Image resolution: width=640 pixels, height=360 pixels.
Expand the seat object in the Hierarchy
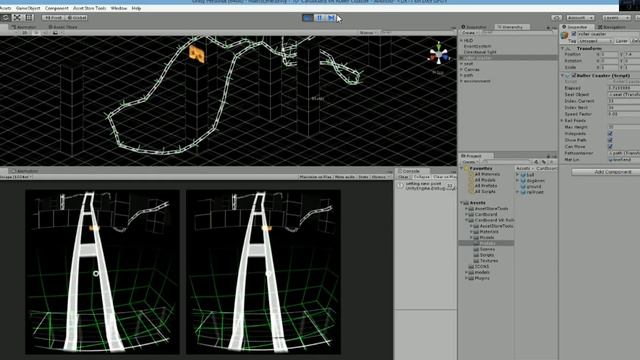pos(462,64)
